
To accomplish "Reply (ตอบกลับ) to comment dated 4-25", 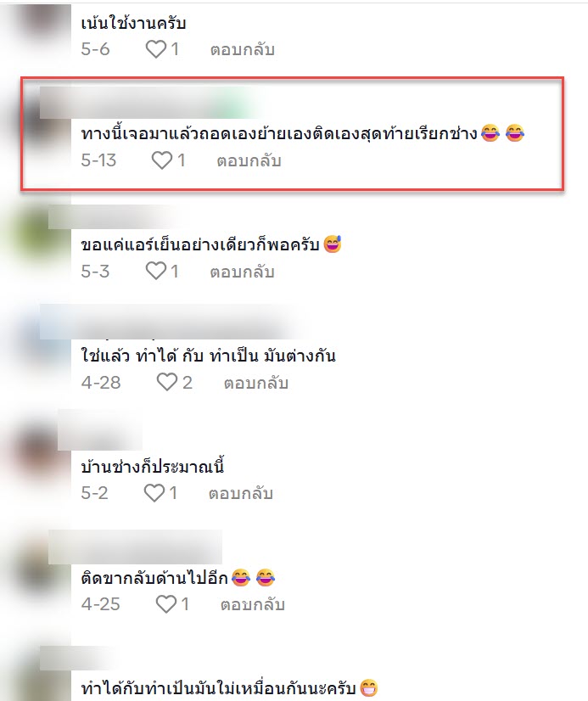I will click(253, 604).
